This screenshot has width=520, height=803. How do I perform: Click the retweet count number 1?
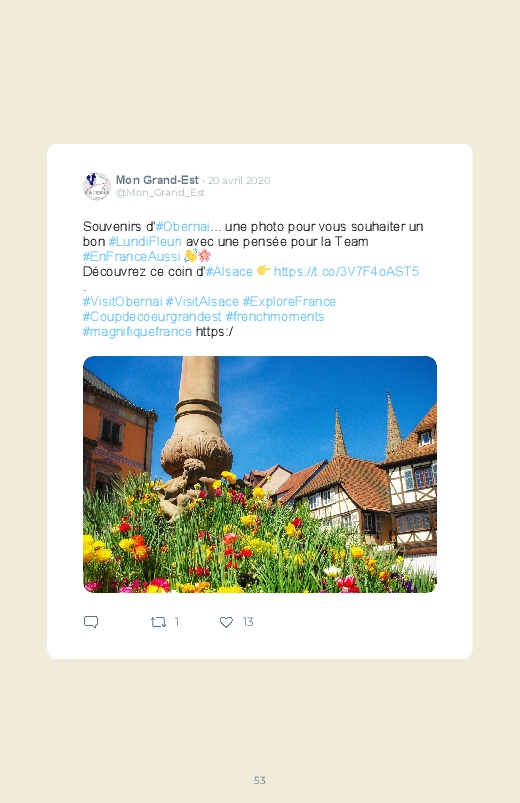pos(177,622)
